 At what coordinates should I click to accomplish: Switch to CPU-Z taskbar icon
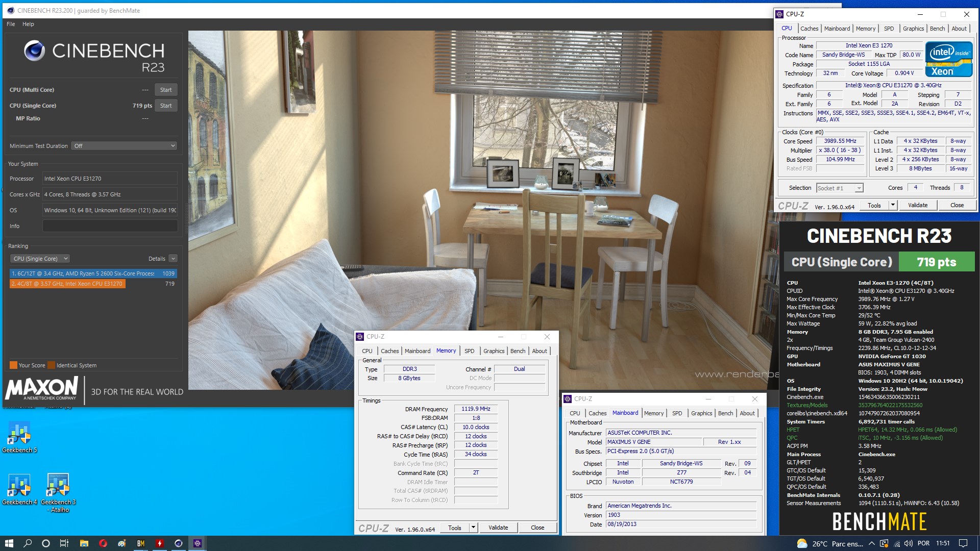click(x=197, y=543)
